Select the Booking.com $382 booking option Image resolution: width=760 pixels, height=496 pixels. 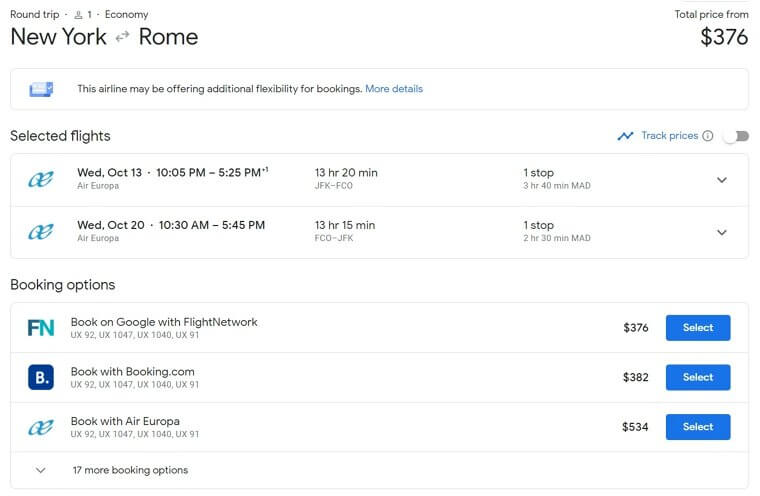click(x=698, y=377)
